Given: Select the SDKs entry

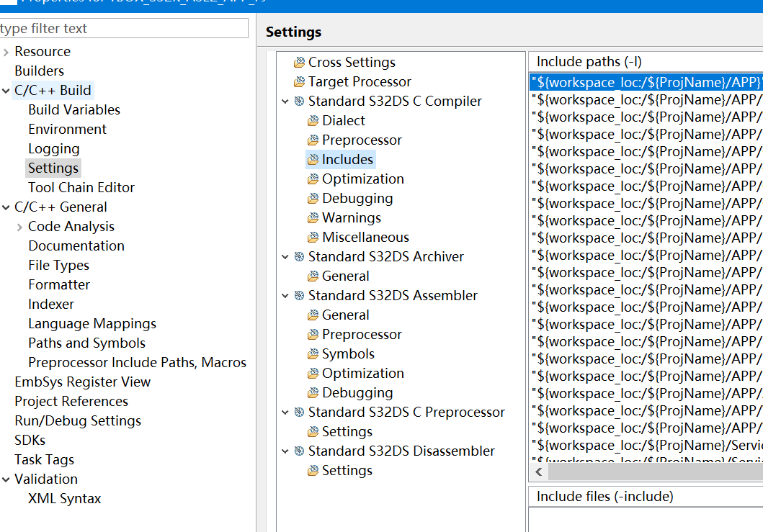Looking at the screenshot, I should (x=30, y=441).
